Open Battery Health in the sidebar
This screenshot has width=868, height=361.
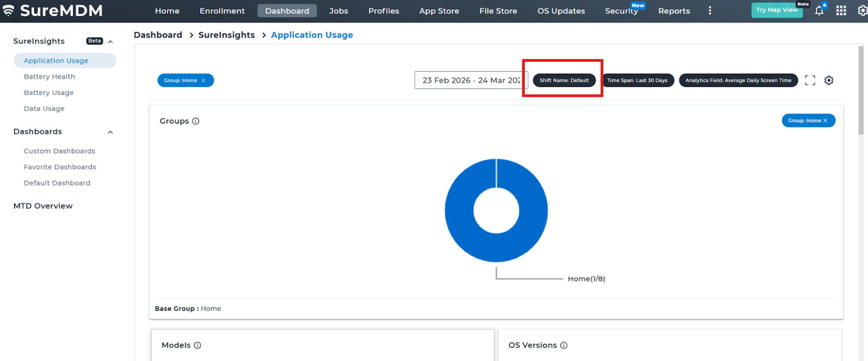pyautogui.click(x=49, y=77)
